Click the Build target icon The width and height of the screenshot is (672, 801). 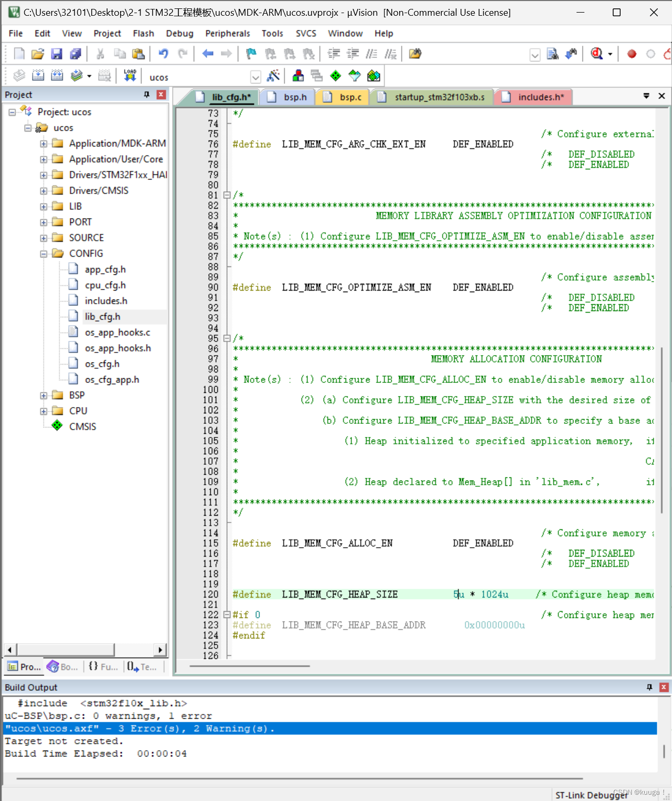tap(38, 76)
